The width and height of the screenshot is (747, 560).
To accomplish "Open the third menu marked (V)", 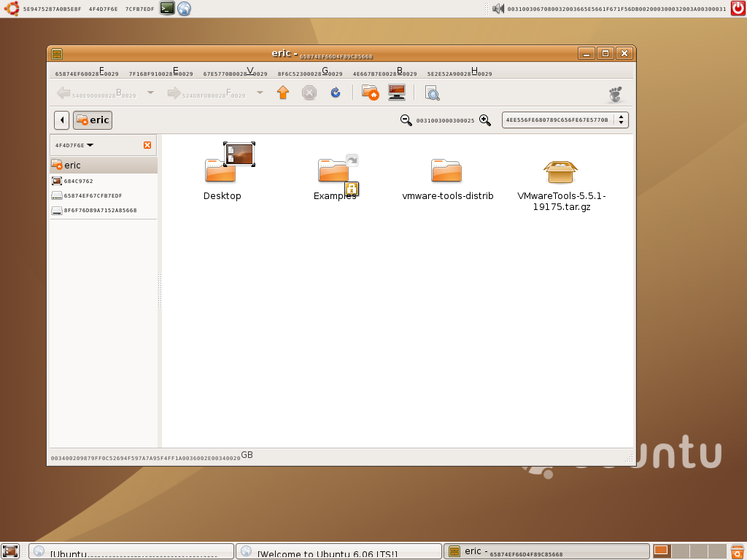I will [x=236, y=72].
